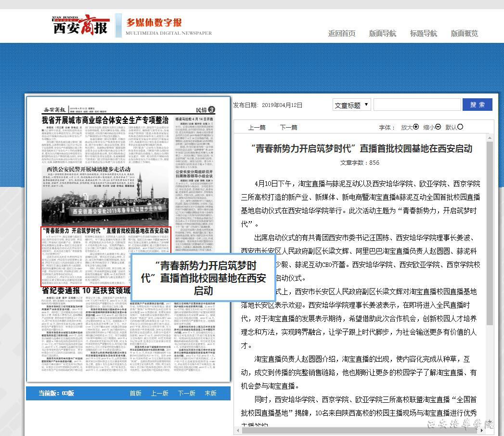This screenshot has height=436, width=504.
Task: Click the 放大 font enlarge plus icon
Action: point(416,127)
